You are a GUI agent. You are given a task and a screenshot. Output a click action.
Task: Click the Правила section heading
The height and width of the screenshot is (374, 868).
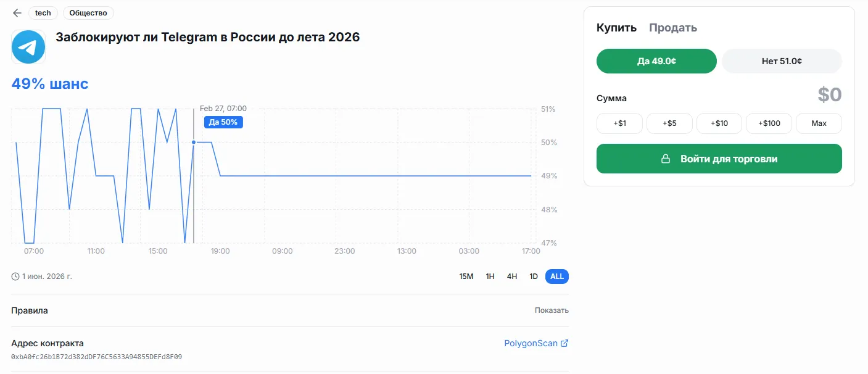[30, 310]
